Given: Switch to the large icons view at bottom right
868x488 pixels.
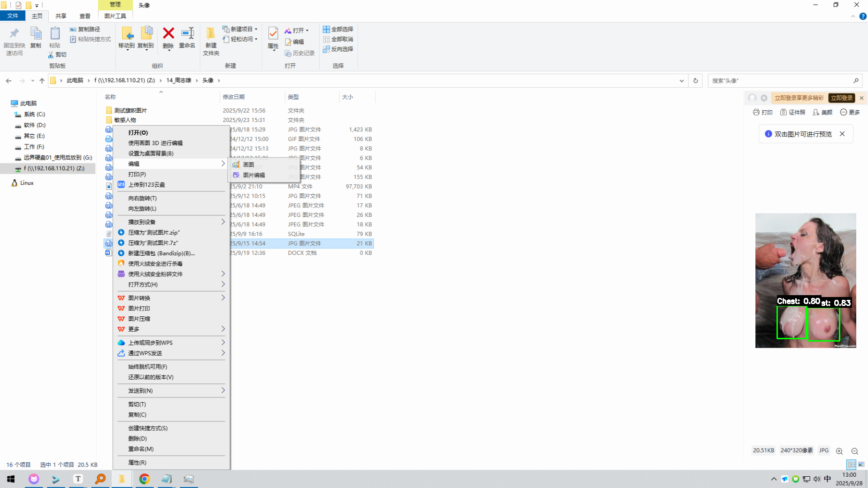Looking at the screenshot, I should click(861, 465).
